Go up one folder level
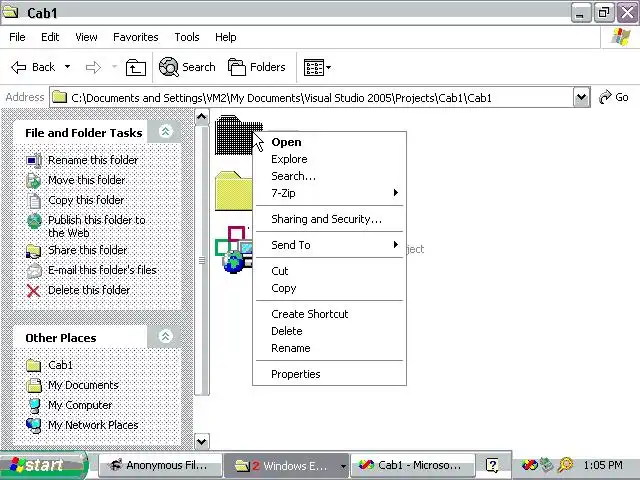The width and height of the screenshot is (640, 480). [x=136, y=67]
